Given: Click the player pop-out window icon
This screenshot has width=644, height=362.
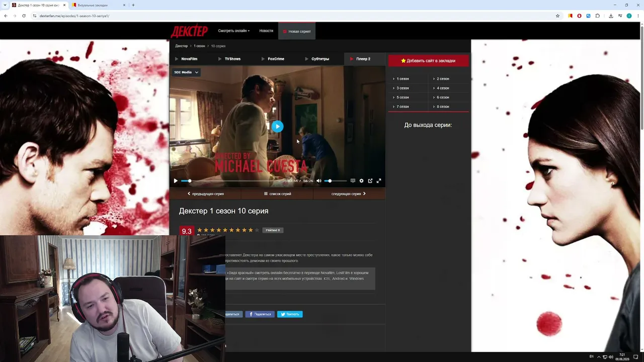Looking at the screenshot, I should tap(370, 181).
